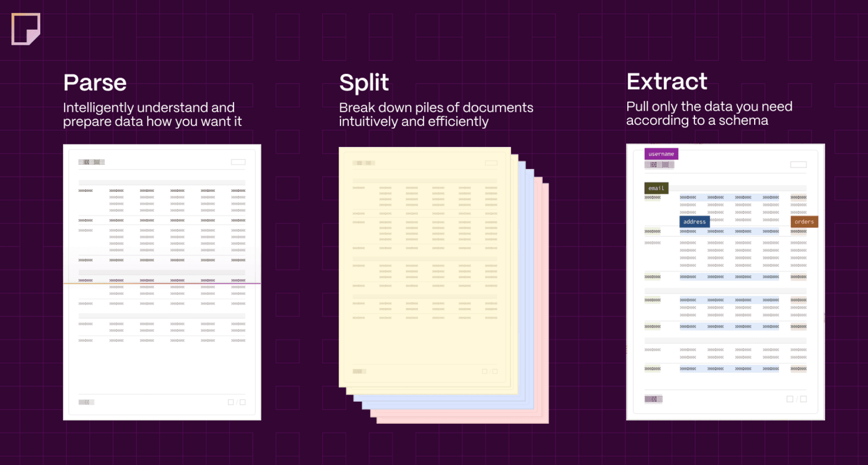Select the olive email schema tag
The image size is (868, 465).
coord(656,188)
